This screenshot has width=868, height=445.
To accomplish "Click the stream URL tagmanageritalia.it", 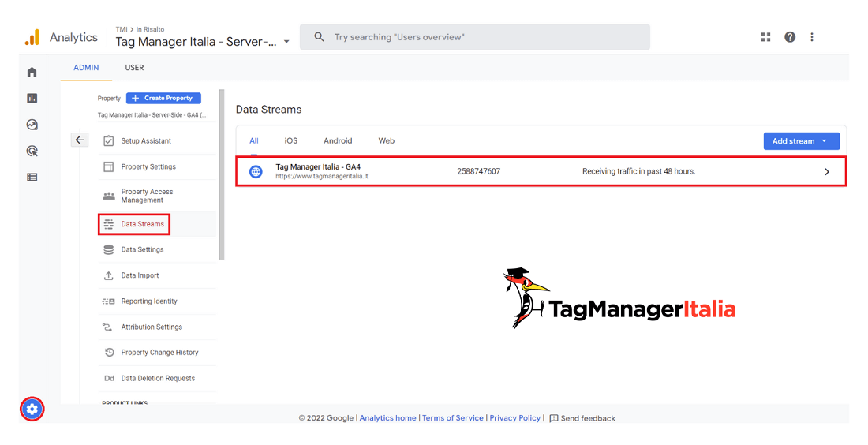I will 322,176.
